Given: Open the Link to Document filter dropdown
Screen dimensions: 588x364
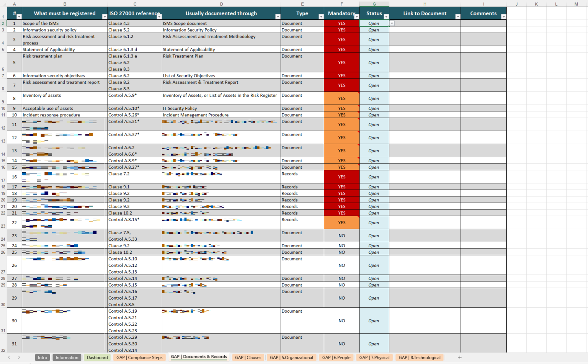Looking at the screenshot, I should (458, 17).
